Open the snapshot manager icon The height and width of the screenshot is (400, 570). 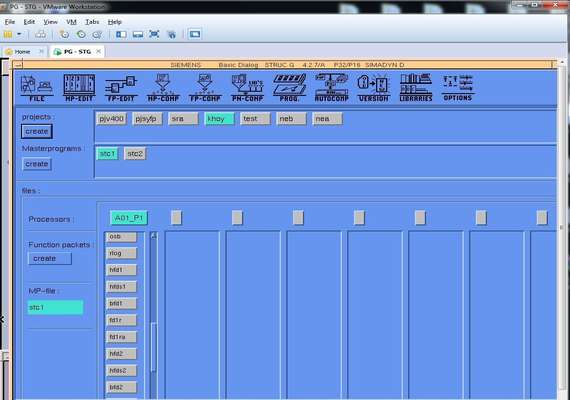(97, 35)
